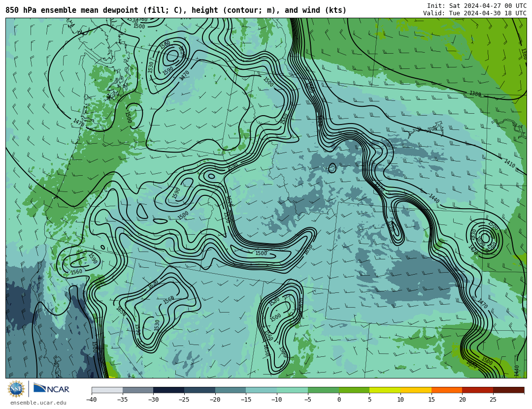The image size is (532, 409).
Task: Click the -10 colorbar tick label
Action: 276,400
